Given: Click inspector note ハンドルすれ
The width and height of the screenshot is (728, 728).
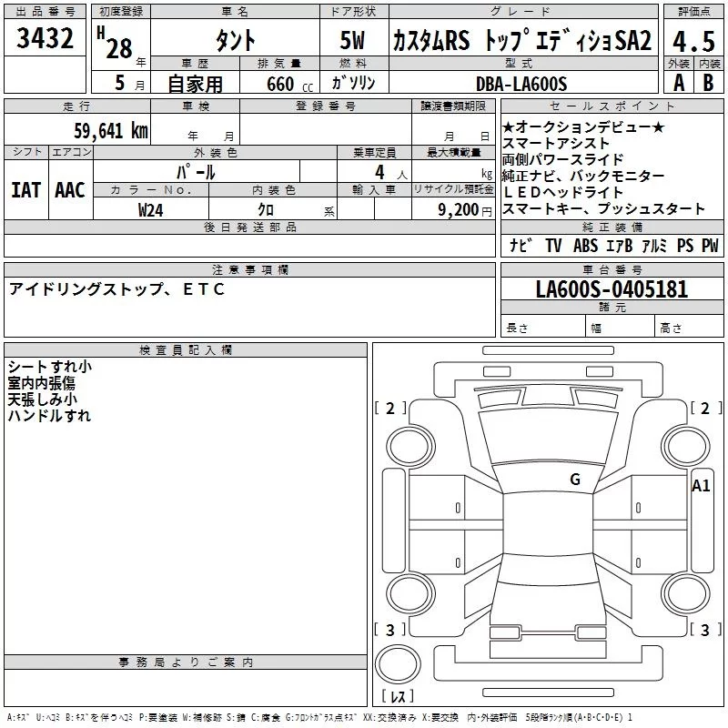Looking at the screenshot, I should pyautogui.click(x=49, y=415).
